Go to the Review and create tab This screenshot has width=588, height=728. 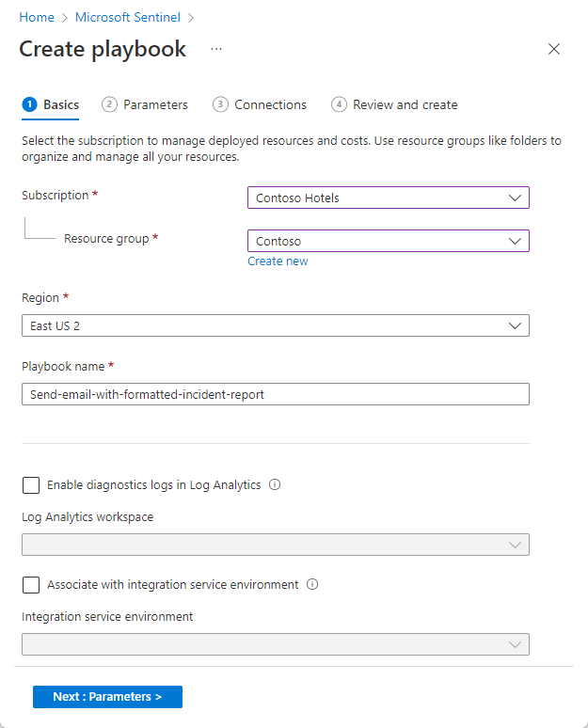point(405,104)
